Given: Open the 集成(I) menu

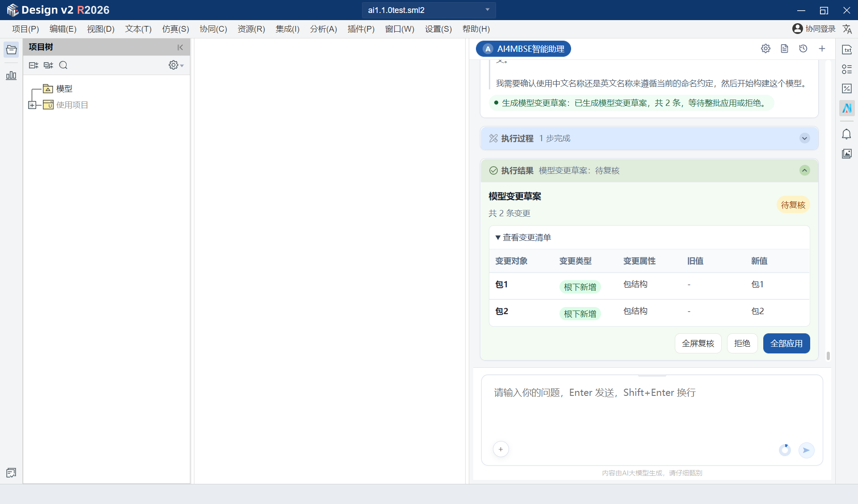Looking at the screenshot, I should pos(287,29).
